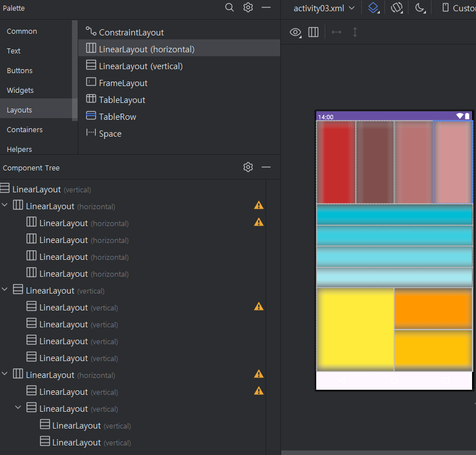Toggle night mode moon icon
This screenshot has height=455, width=476.
pyautogui.click(x=420, y=8)
